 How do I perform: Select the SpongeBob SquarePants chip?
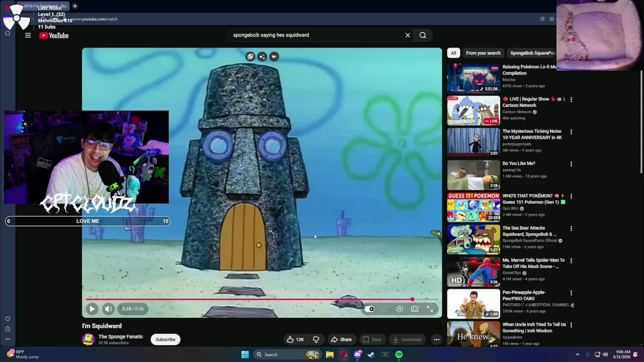click(x=532, y=53)
